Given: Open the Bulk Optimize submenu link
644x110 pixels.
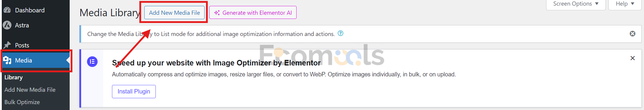Looking at the screenshot, I should [x=22, y=102].
